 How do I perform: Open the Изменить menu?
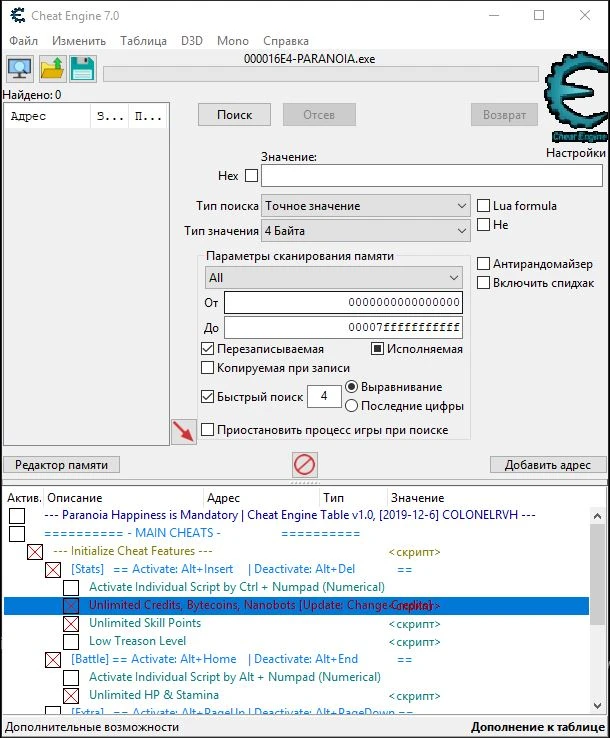[x=79, y=41]
